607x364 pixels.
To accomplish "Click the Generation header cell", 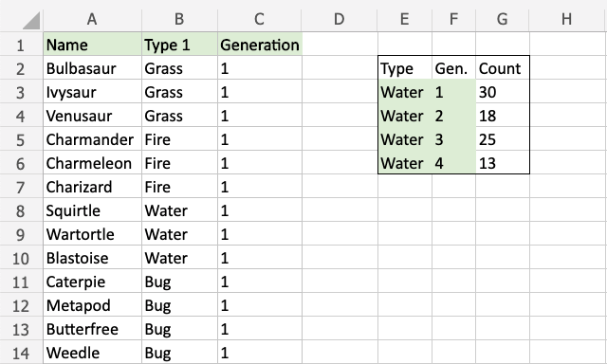I will (260, 45).
